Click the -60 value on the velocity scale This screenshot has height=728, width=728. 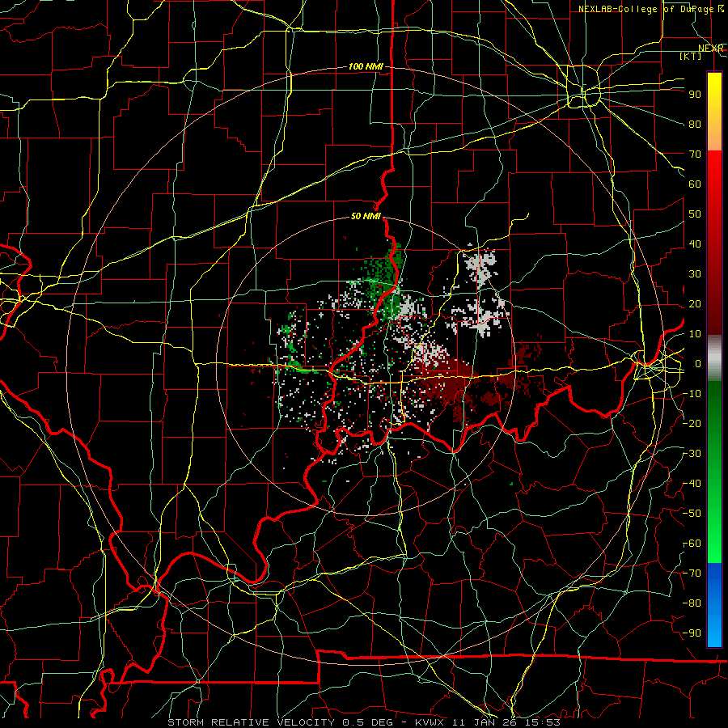(692, 544)
